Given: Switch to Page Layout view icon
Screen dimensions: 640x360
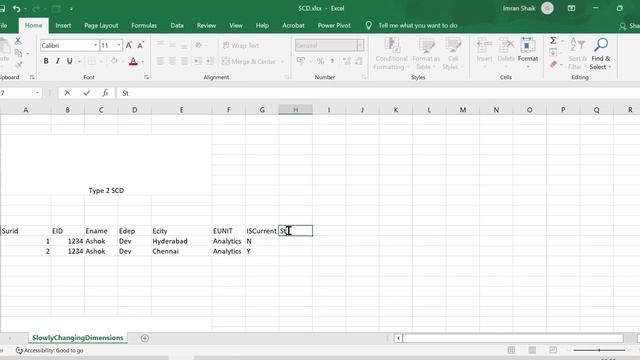Looking at the screenshot, I should (x=532, y=350).
